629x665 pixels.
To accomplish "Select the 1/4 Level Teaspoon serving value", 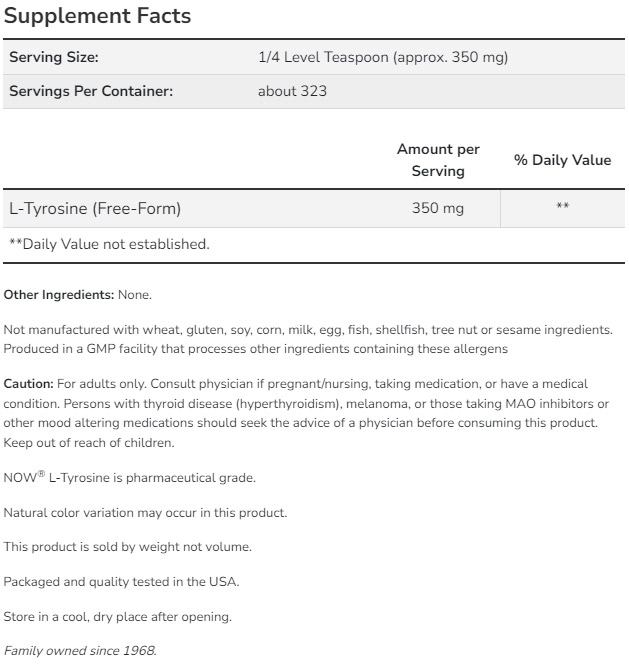I will (383, 58).
